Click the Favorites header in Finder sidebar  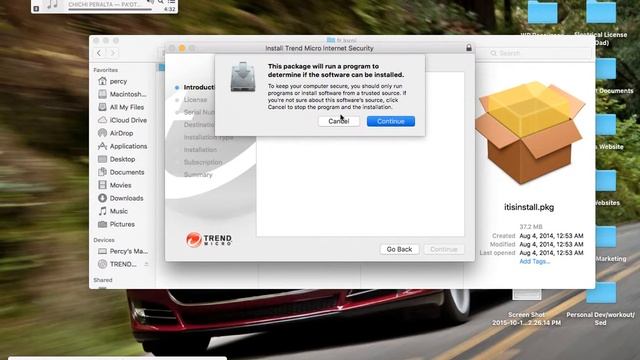coord(105,70)
